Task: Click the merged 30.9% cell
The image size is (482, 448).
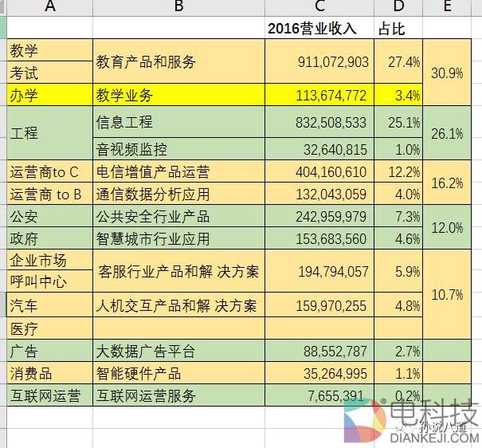Action: pyautogui.click(x=446, y=73)
